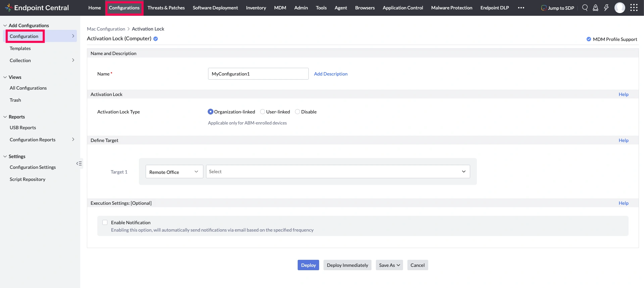Viewport: 644px width, 288px height.
Task: Expand the Collection submenu arrow
Action: (73, 60)
